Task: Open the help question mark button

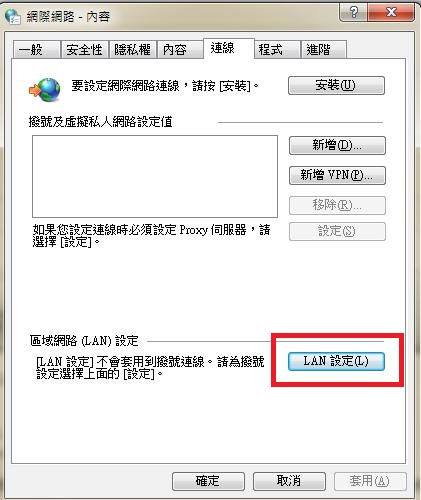Action: [x=353, y=13]
